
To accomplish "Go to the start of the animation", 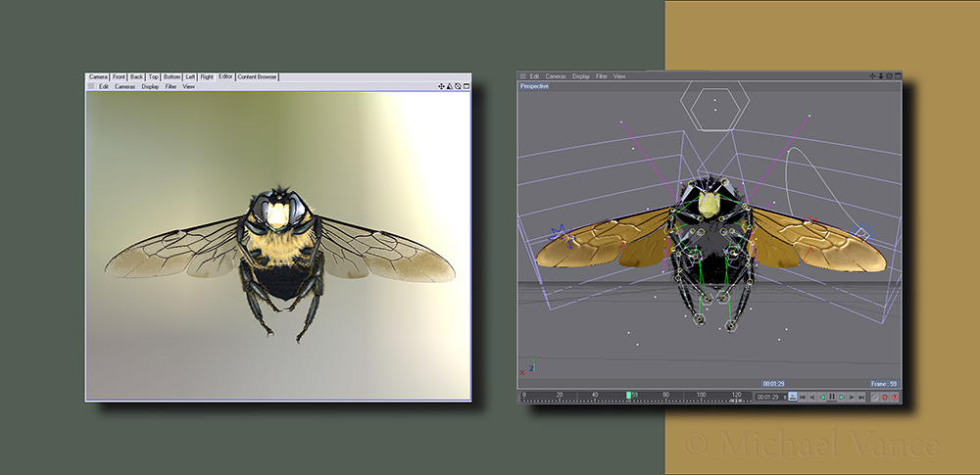I will point(802,397).
